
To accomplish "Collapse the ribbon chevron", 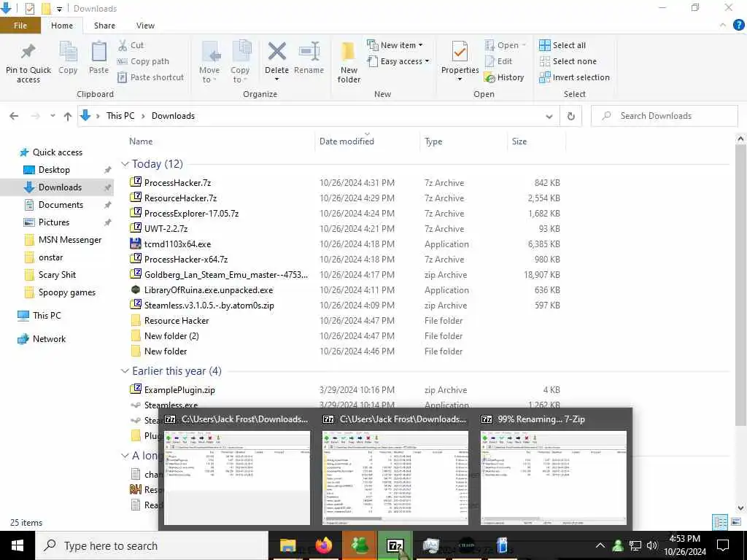I will [x=723, y=26].
